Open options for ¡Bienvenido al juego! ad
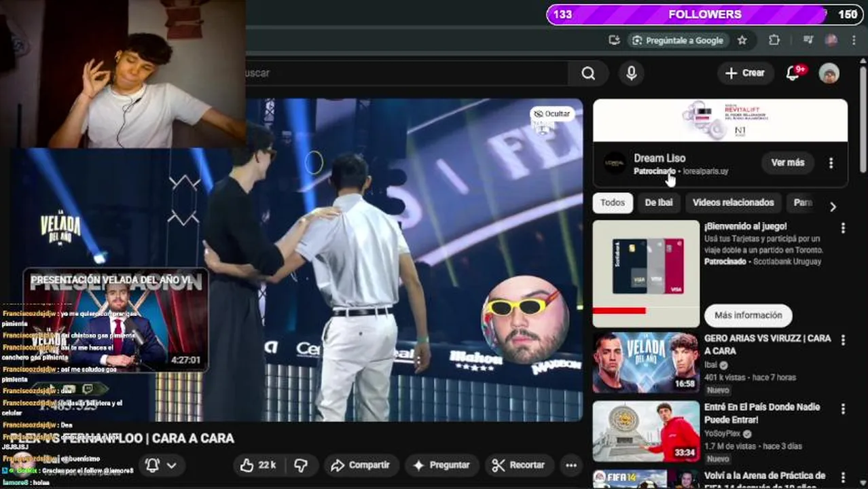Viewport: 868px width, 489px height. [843, 229]
